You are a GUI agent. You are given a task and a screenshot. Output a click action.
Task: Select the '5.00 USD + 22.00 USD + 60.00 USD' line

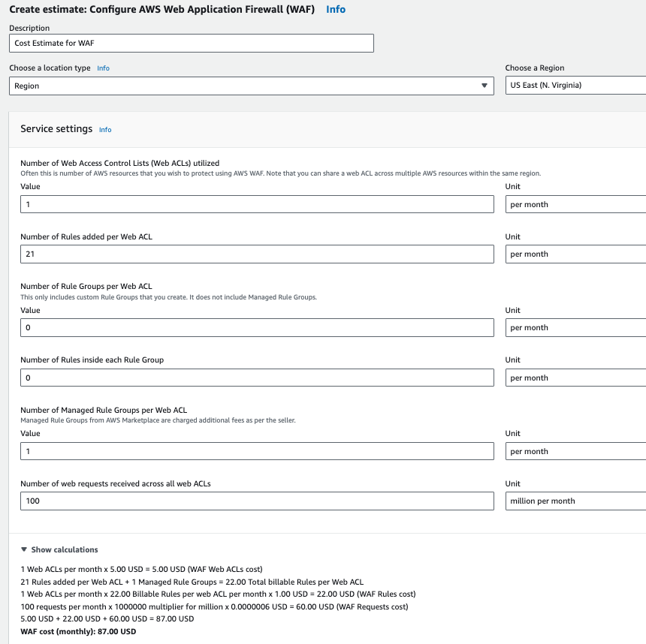click(x=107, y=619)
